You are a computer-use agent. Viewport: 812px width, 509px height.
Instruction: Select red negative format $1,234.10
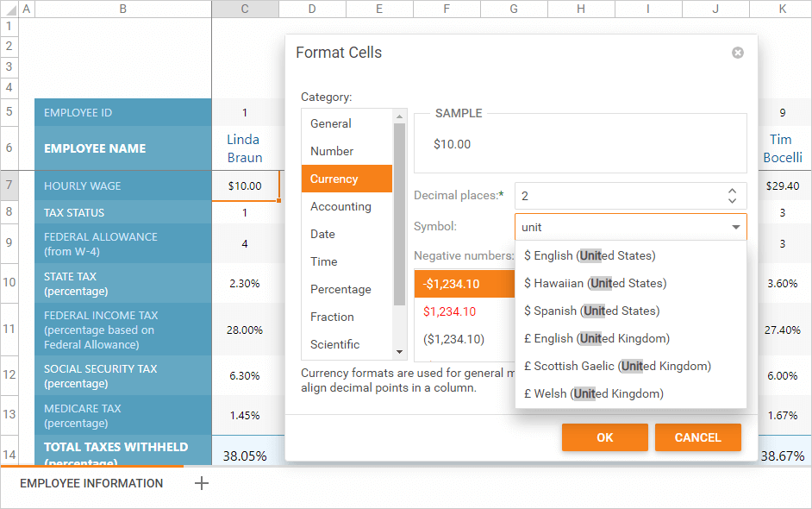465,311
